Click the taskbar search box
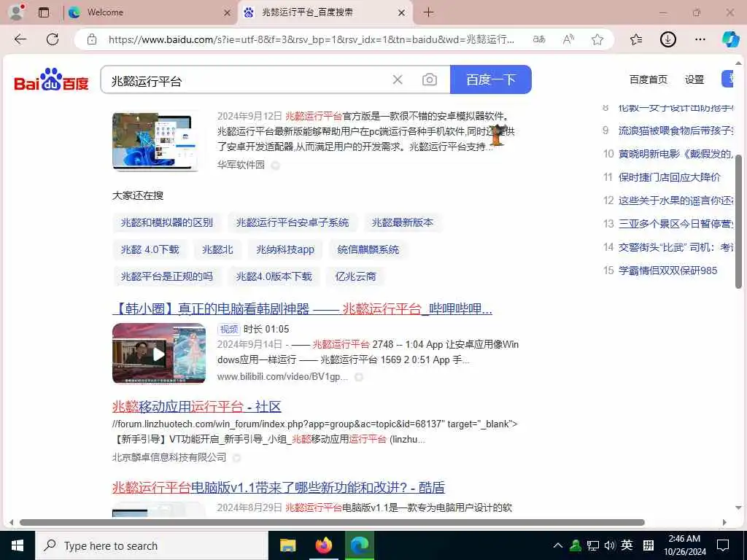This screenshot has height=560, width=747. click(x=152, y=545)
